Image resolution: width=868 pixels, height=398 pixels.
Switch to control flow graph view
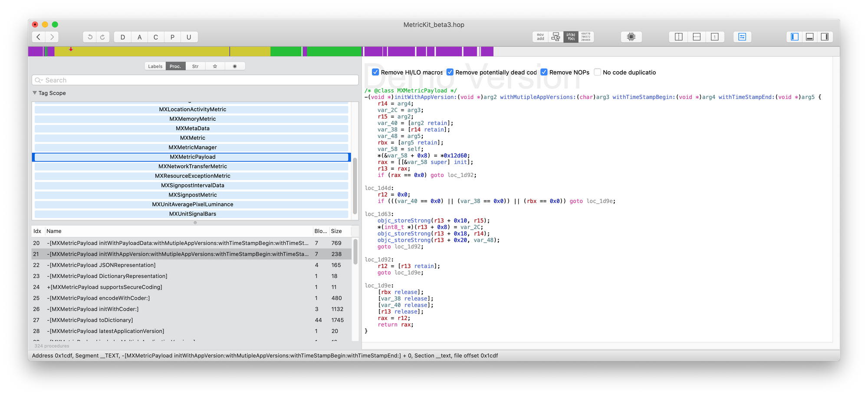point(556,37)
